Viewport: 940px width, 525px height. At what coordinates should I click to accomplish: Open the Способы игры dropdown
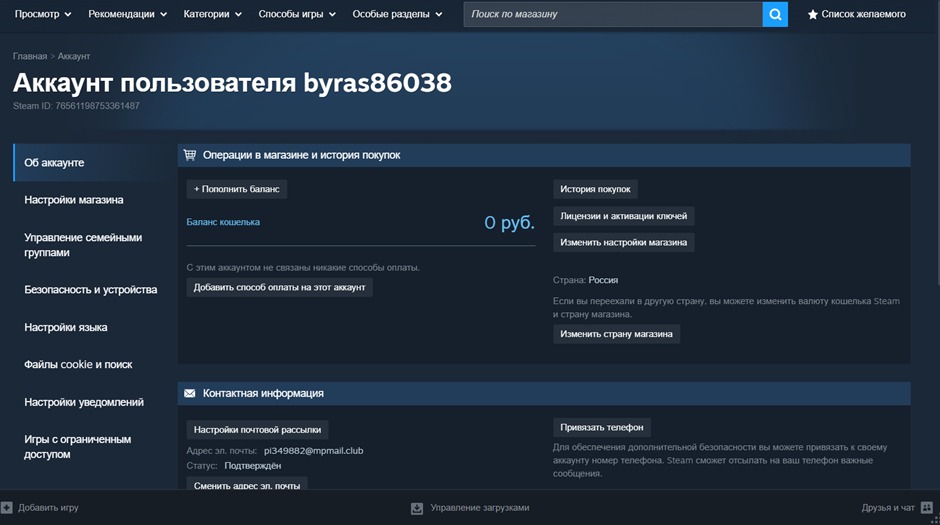(x=297, y=14)
